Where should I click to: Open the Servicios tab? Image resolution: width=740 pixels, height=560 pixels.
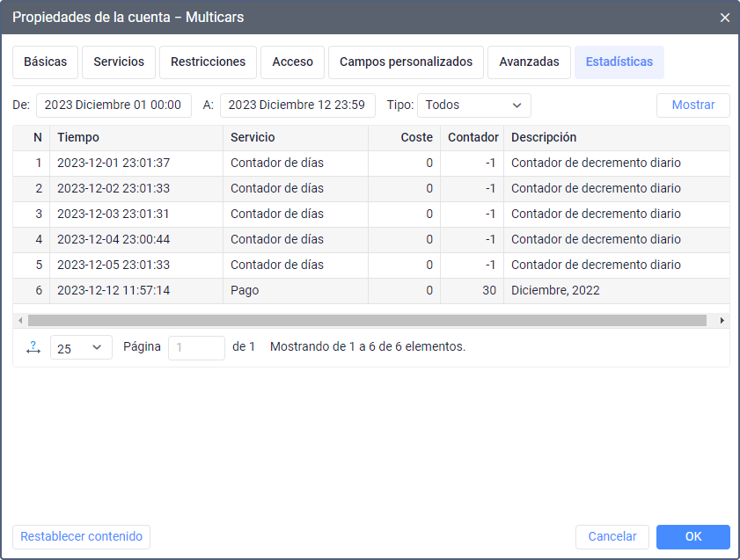point(119,62)
